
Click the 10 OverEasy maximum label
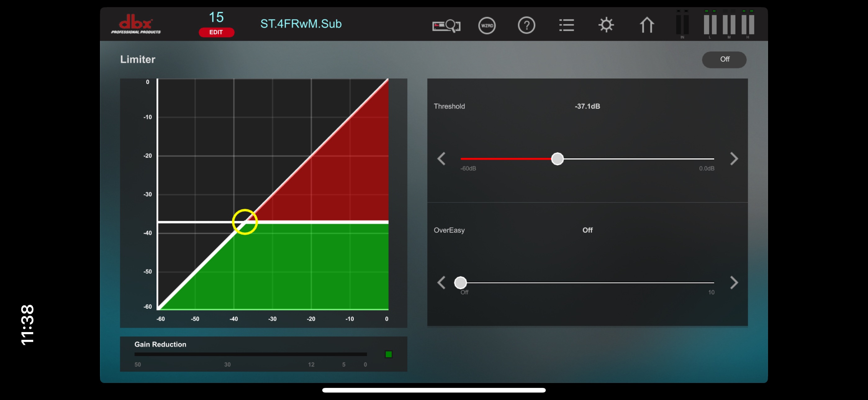[x=711, y=292]
